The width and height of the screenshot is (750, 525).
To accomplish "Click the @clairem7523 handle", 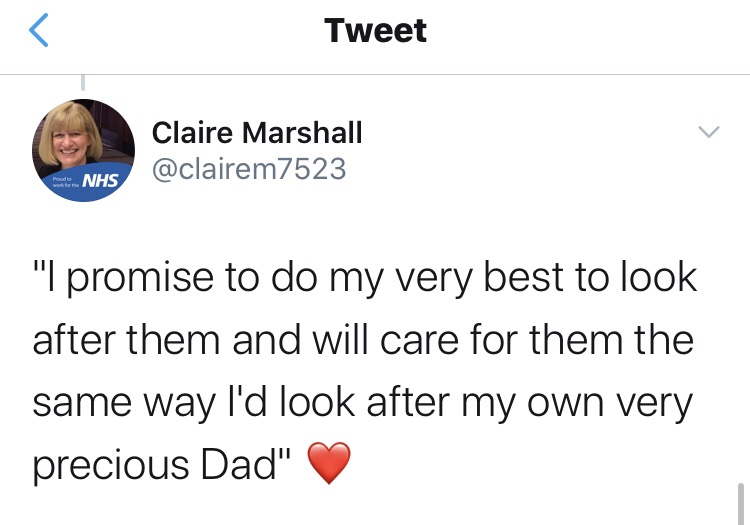I will click(x=249, y=169).
